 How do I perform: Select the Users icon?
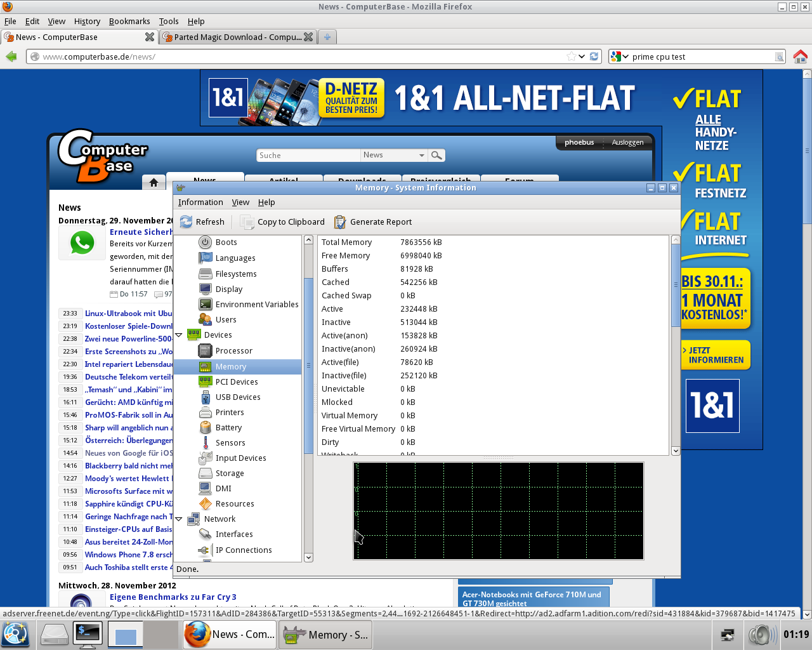205,319
